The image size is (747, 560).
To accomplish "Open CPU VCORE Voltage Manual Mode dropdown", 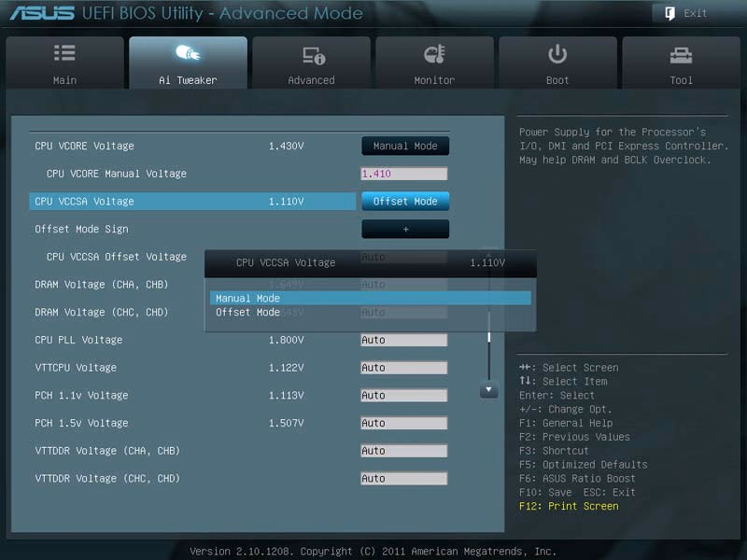I will [x=405, y=147].
